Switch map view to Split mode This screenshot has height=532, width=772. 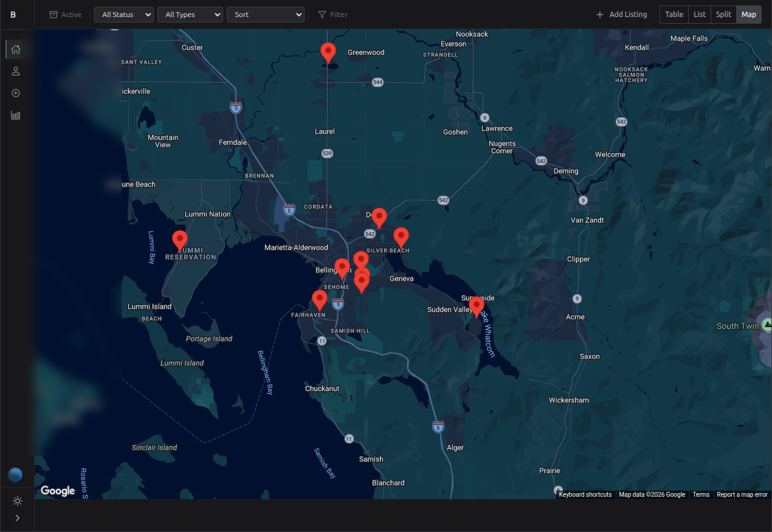[723, 14]
